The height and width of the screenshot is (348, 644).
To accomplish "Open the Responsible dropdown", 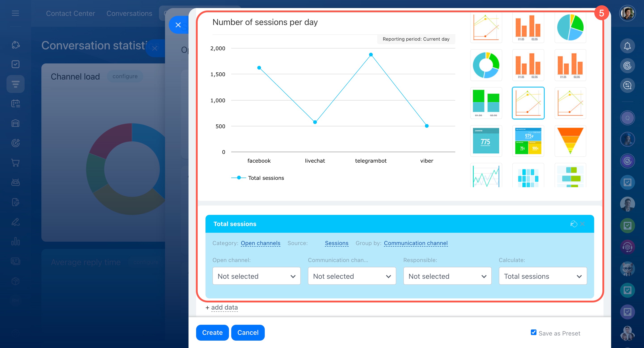I will [447, 276].
